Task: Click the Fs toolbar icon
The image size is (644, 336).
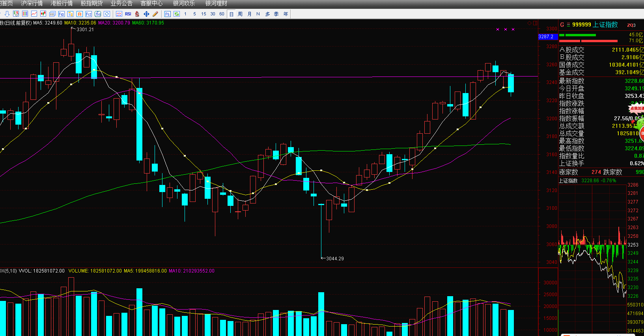Action: point(168,14)
